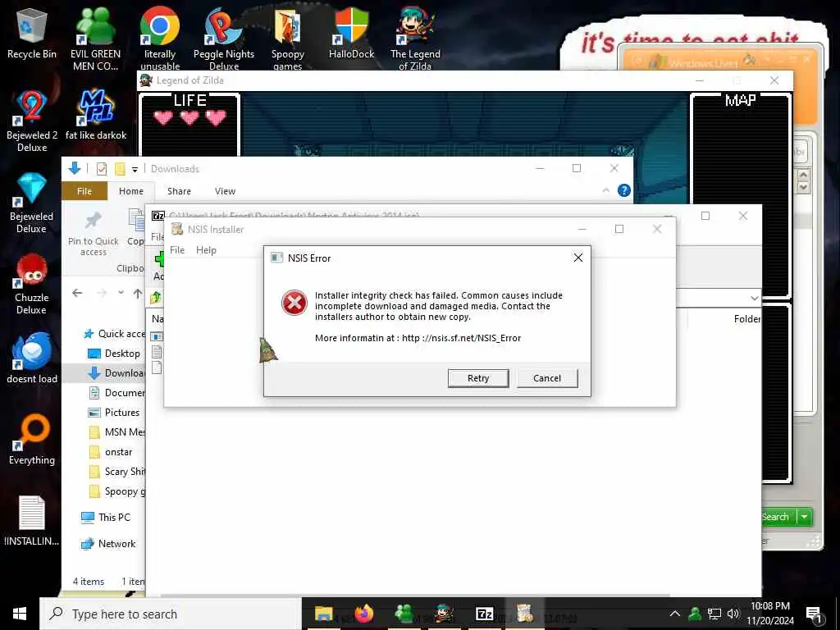The image size is (840, 630).
Task: Open the dropdown arrow beside Search button
Action: [x=805, y=517]
